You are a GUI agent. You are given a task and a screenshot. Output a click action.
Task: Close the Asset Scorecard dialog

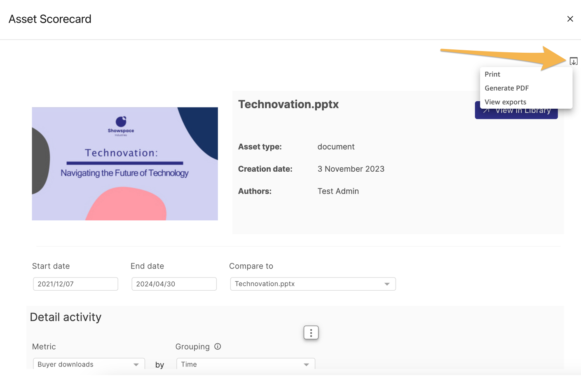click(570, 19)
